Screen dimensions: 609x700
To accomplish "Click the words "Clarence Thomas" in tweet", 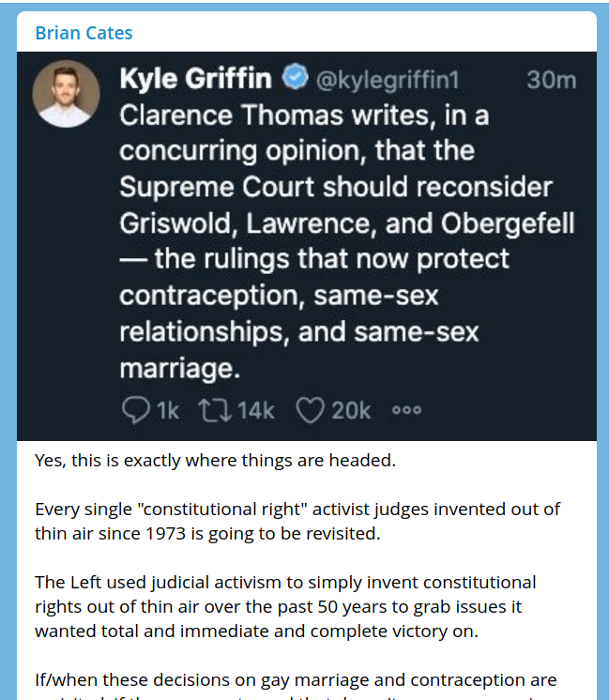I will pyautogui.click(x=207, y=115).
